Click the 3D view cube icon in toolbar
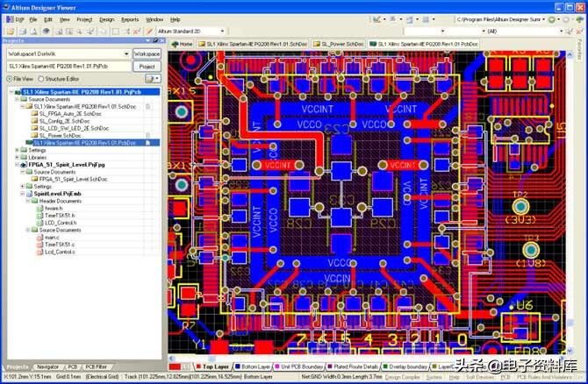The height and width of the screenshot is (384, 588). click(x=46, y=31)
